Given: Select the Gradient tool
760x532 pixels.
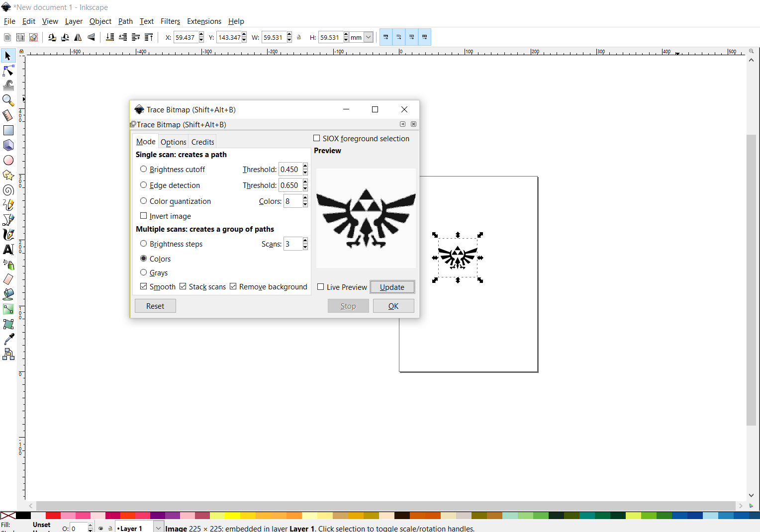Looking at the screenshot, I should click(8, 309).
